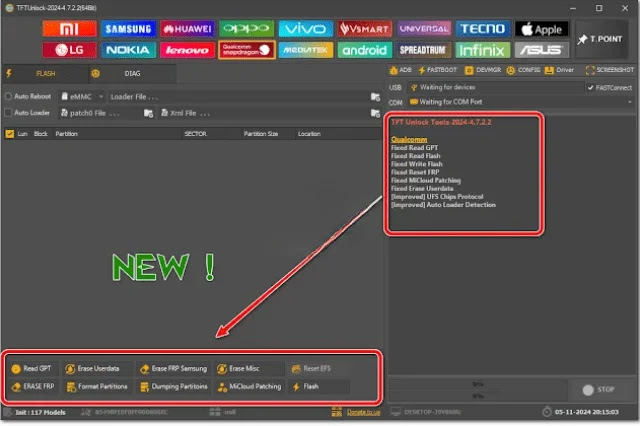
Task: Click the Location column header
Action: (x=309, y=134)
